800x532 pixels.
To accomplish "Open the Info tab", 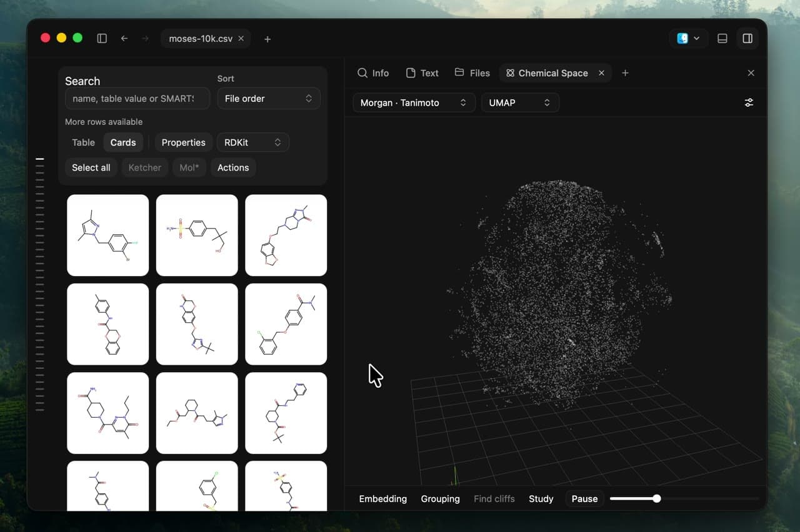I will click(373, 73).
